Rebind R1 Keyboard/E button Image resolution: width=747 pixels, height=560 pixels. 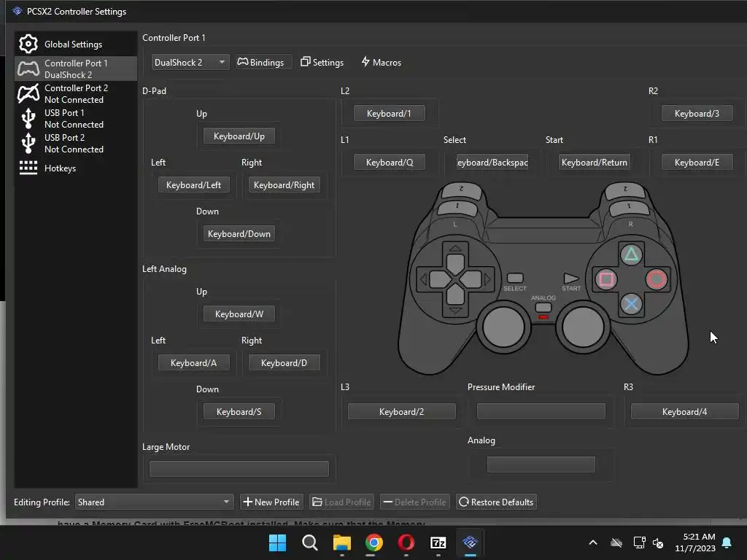tap(697, 163)
